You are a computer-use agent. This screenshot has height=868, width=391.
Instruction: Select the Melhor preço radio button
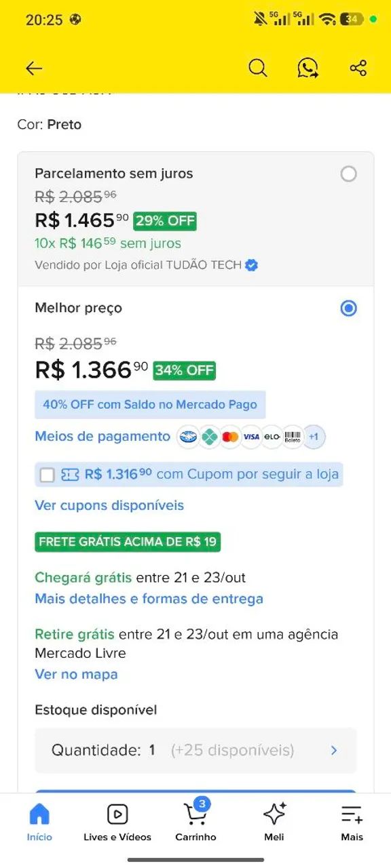348,309
